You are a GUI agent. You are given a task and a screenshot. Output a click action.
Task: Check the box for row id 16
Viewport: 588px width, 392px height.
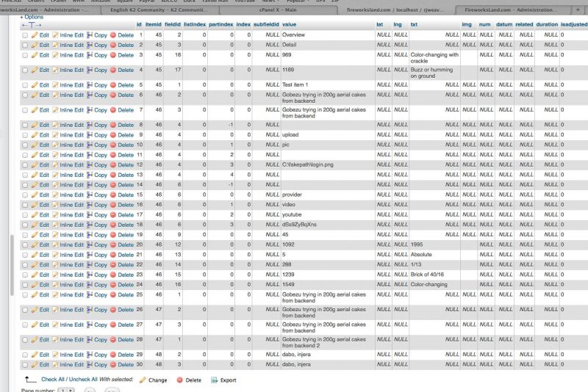pyautogui.click(x=25, y=205)
